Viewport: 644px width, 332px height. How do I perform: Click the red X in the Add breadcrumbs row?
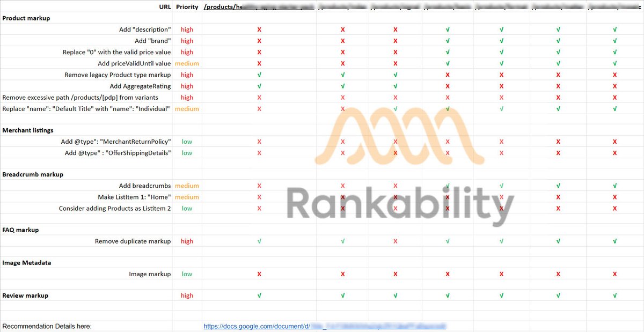[259, 186]
